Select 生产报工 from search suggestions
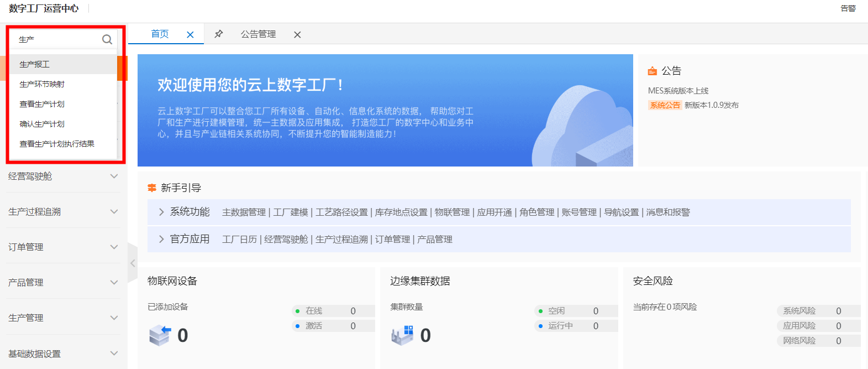Screen dimensions: 868x369 (63, 64)
